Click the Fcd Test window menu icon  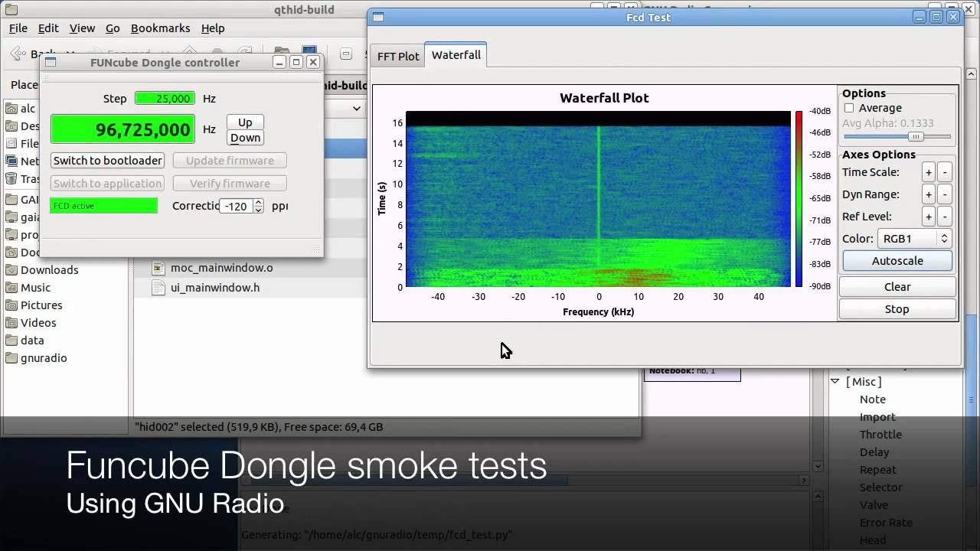[378, 17]
